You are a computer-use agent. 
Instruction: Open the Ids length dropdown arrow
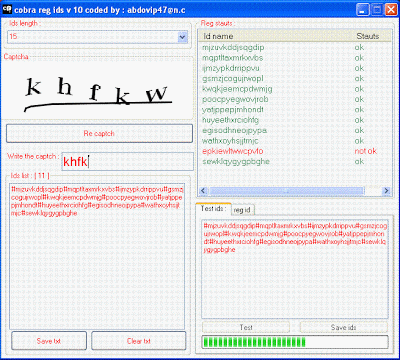[x=182, y=37]
